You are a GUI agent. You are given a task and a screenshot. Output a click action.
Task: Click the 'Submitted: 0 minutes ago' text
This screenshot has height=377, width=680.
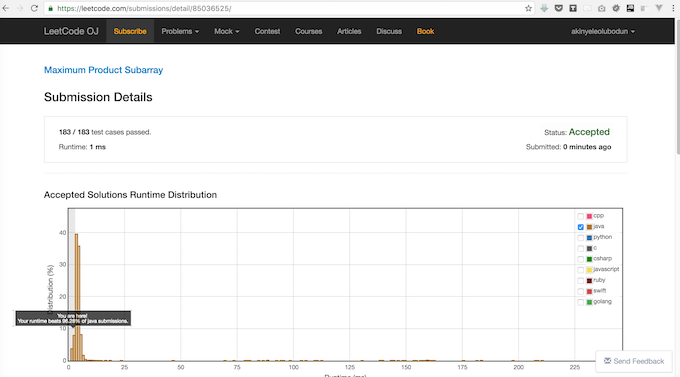coord(569,147)
